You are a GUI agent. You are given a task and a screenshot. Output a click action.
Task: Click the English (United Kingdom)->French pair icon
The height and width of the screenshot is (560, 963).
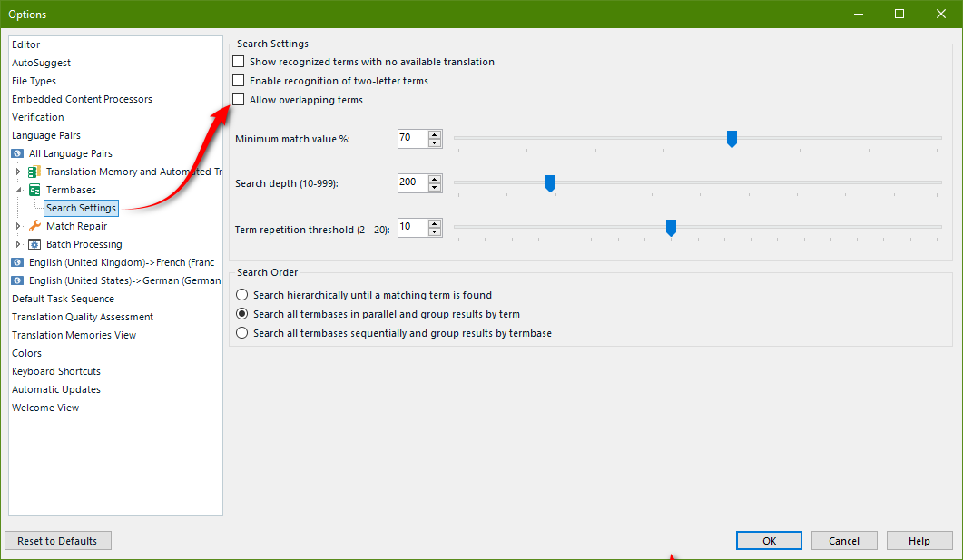pos(18,262)
